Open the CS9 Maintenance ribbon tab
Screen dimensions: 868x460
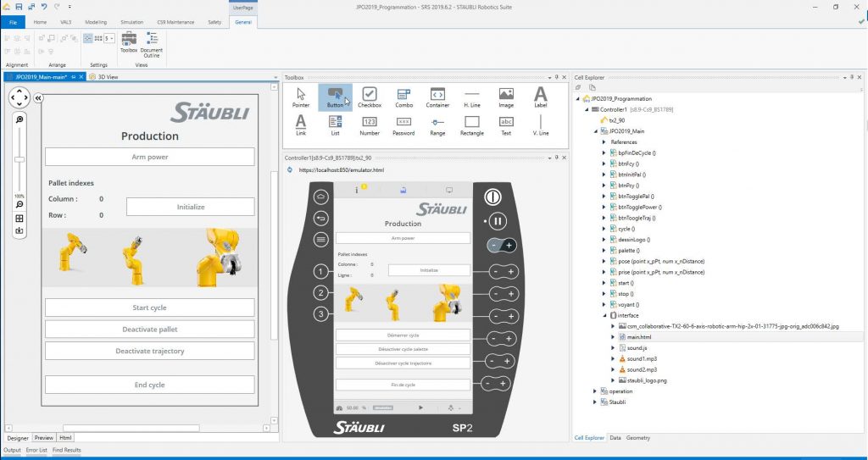tap(175, 22)
